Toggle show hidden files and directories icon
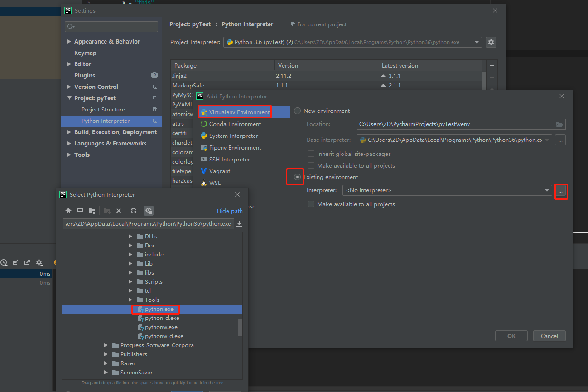 pos(149,211)
